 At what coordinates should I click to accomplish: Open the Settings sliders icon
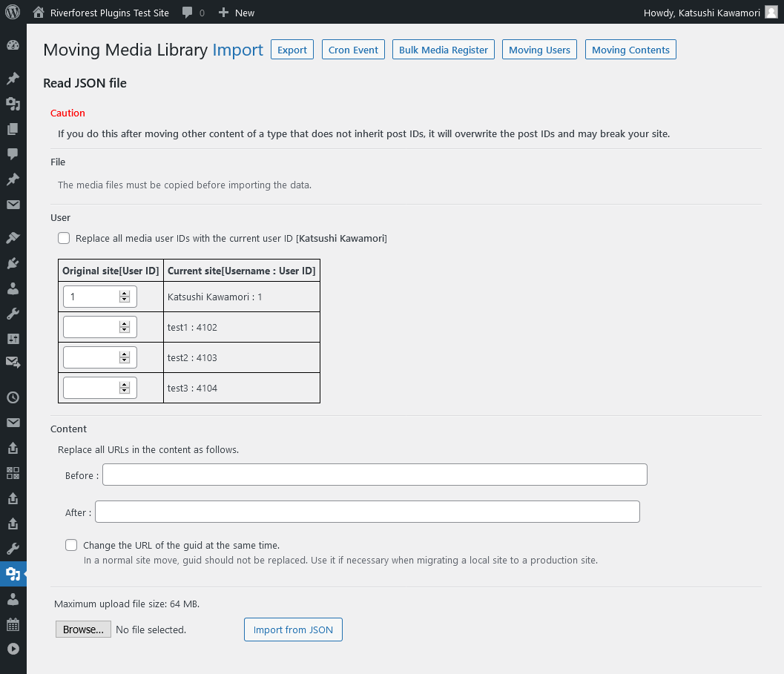pos(13,339)
